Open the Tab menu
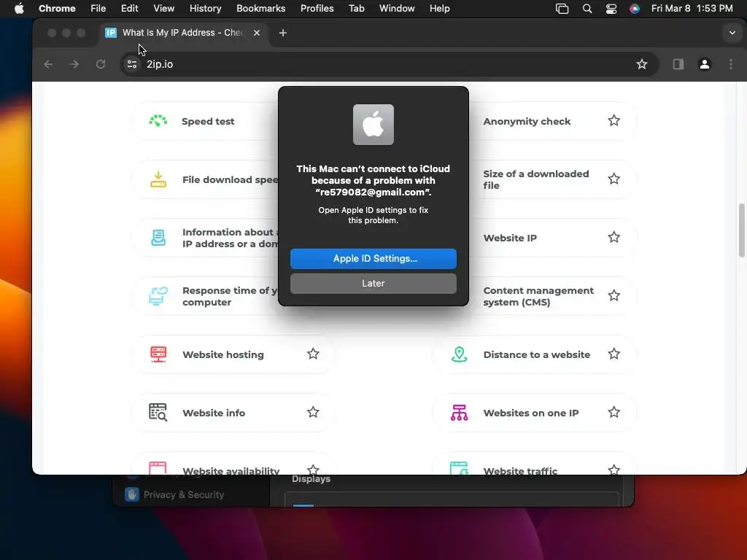 [x=356, y=9]
